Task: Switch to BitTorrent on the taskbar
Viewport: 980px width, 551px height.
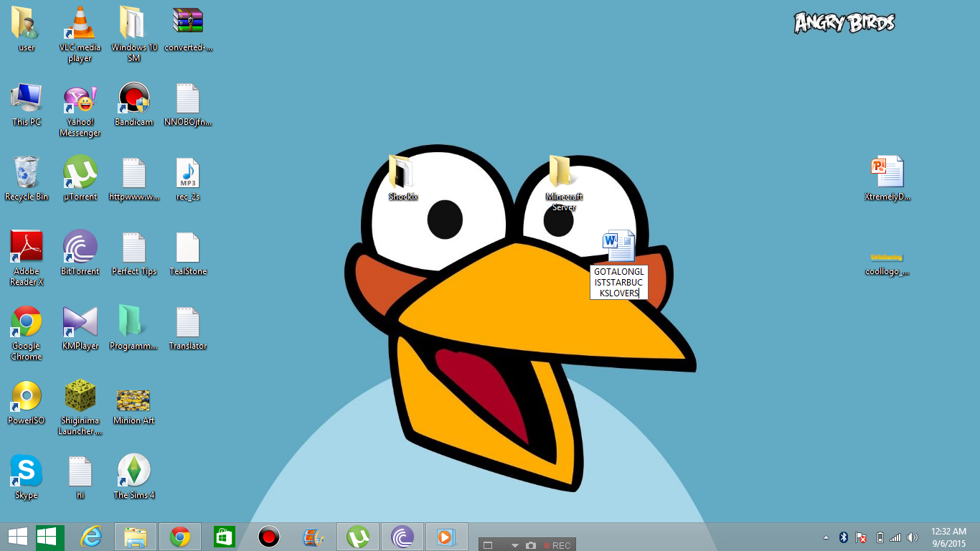Action: pyautogui.click(x=402, y=537)
